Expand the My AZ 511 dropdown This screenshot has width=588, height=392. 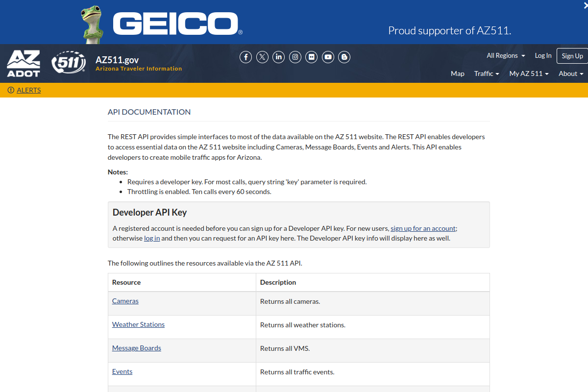(529, 74)
